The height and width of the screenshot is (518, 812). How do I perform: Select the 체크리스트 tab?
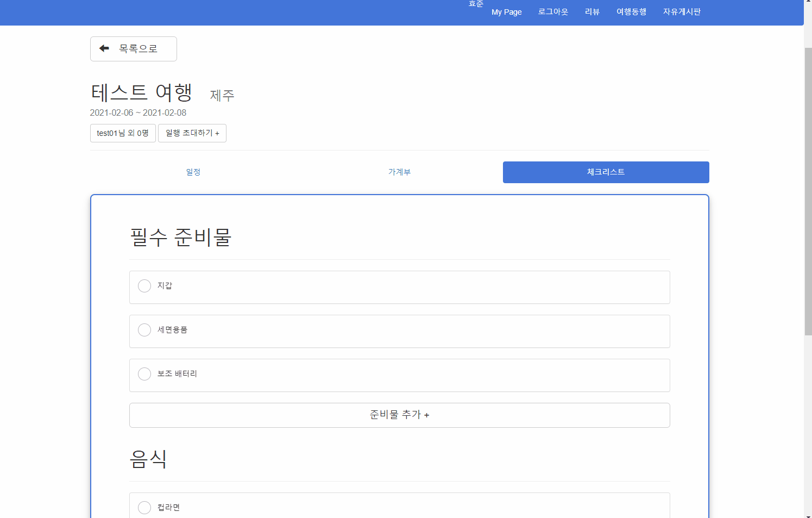click(606, 172)
